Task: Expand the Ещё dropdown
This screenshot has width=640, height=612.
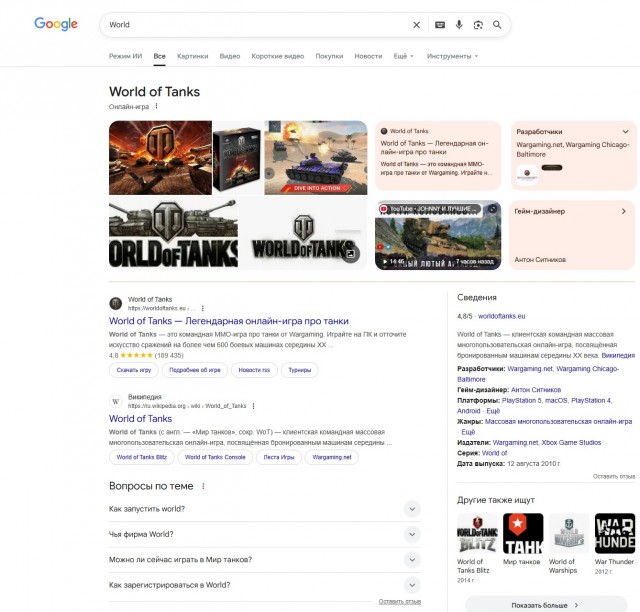Action: point(403,56)
